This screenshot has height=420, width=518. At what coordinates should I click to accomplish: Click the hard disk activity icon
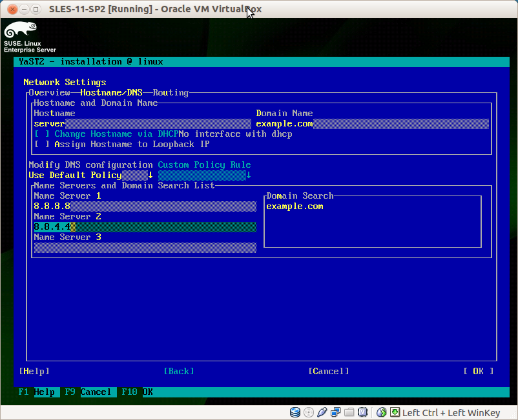pos(295,412)
